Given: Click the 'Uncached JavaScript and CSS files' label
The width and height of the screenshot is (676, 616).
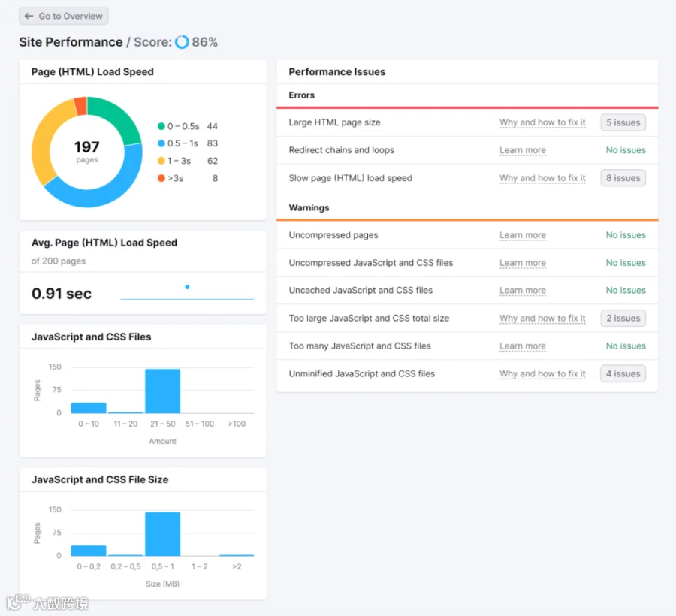Looking at the screenshot, I should coord(361,291).
